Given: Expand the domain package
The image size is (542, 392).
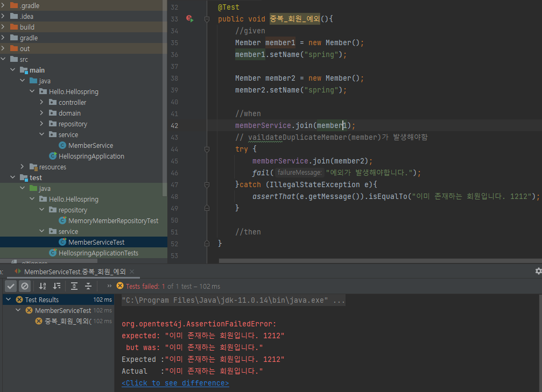Looking at the screenshot, I should pos(42,113).
